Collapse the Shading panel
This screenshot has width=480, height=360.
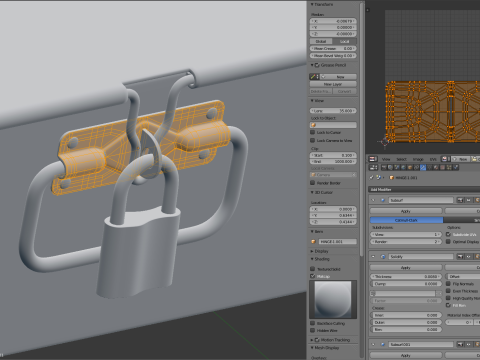point(312,259)
